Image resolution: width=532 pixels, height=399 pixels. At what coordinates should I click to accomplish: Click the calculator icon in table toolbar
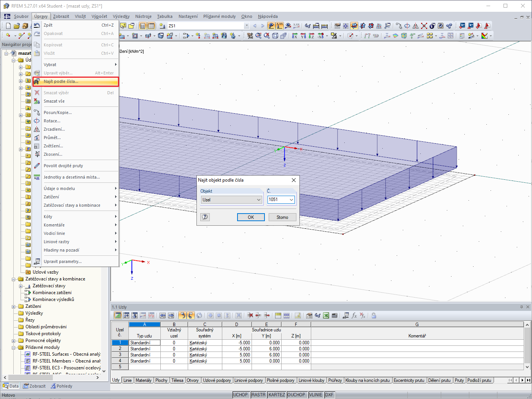tap(334, 315)
